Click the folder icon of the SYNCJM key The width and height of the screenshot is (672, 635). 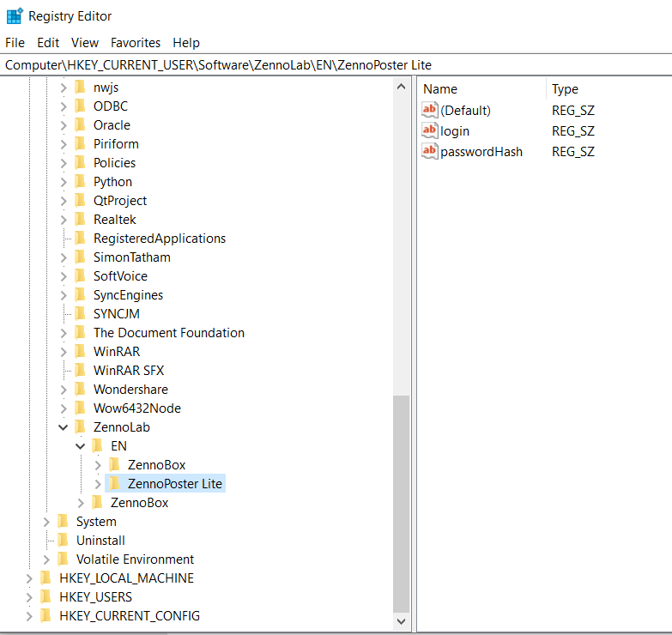click(80, 313)
